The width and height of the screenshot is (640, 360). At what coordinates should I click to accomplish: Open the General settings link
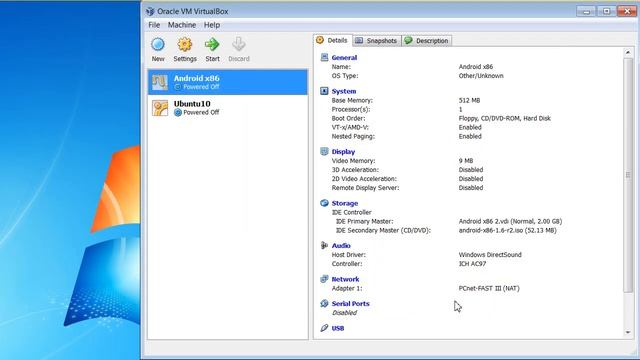pyautogui.click(x=344, y=58)
